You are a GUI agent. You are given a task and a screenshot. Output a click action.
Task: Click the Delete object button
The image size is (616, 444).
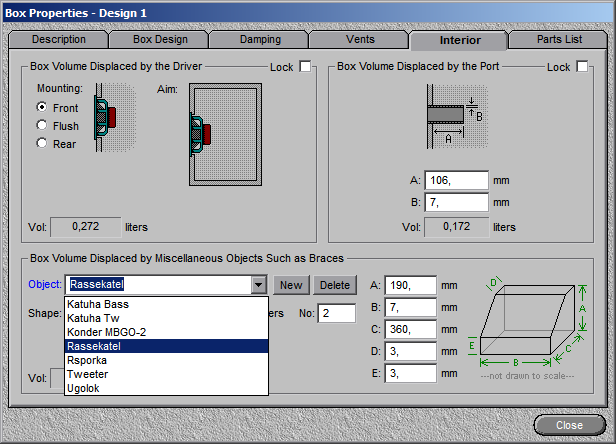(x=335, y=285)
